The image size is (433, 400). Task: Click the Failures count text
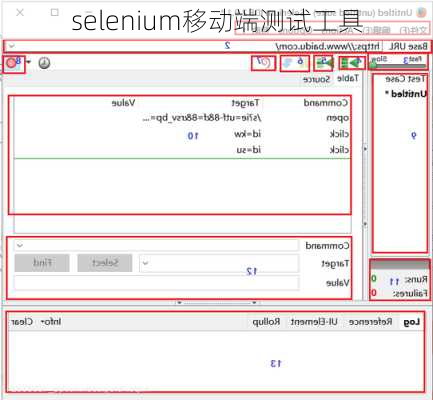click(399, 293)
